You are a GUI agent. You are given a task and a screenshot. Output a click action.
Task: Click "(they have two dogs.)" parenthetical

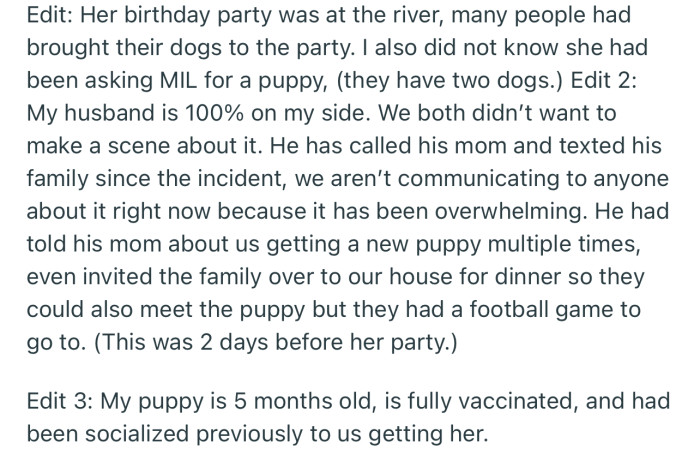point(450,80)
